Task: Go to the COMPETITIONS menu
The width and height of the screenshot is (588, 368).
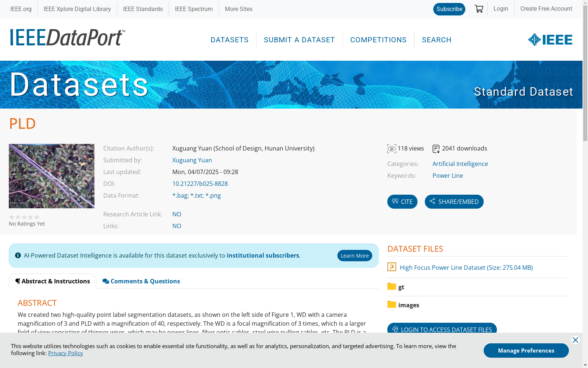Action: pyautogui.click(x=379, y=40)
